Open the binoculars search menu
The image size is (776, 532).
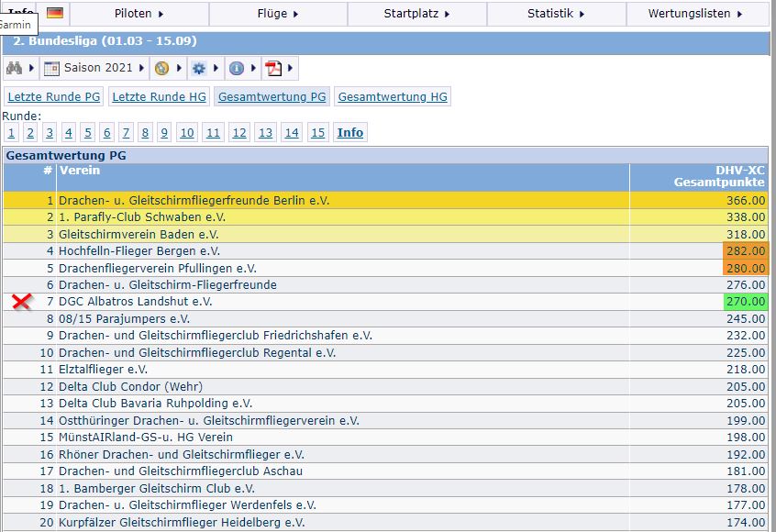click(x=20, y=68)
